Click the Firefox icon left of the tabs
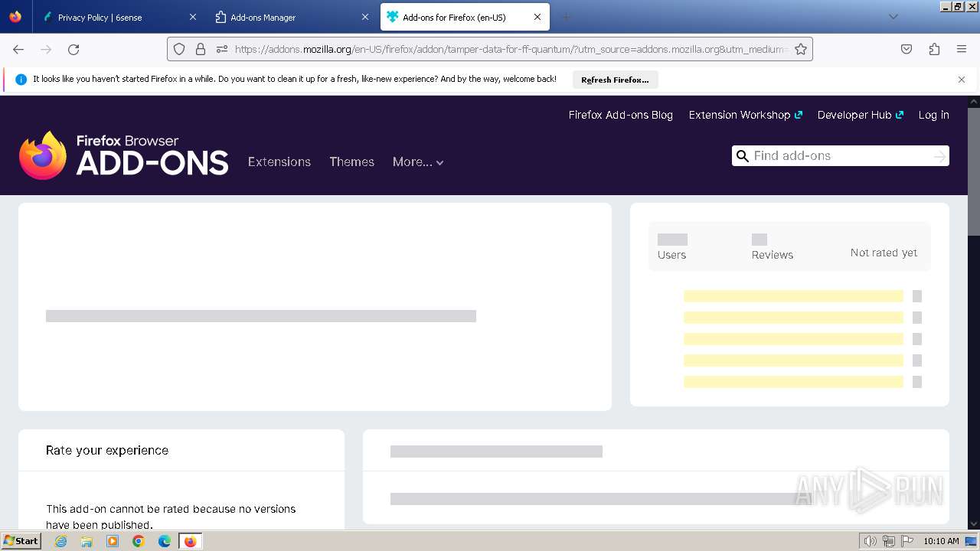Viewport: 980px width, 551px height. coord(15,17)
